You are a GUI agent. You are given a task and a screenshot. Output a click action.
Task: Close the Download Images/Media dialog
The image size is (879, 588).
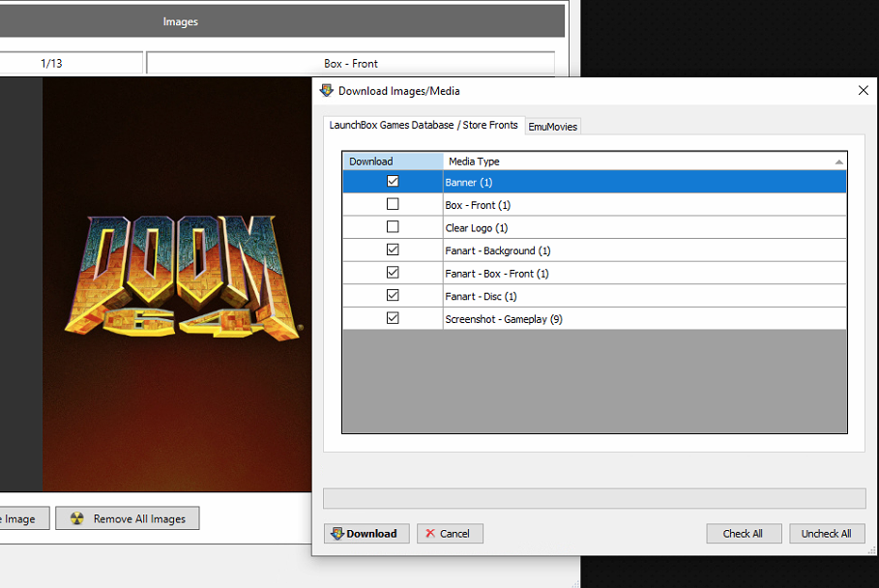[864, 90]
